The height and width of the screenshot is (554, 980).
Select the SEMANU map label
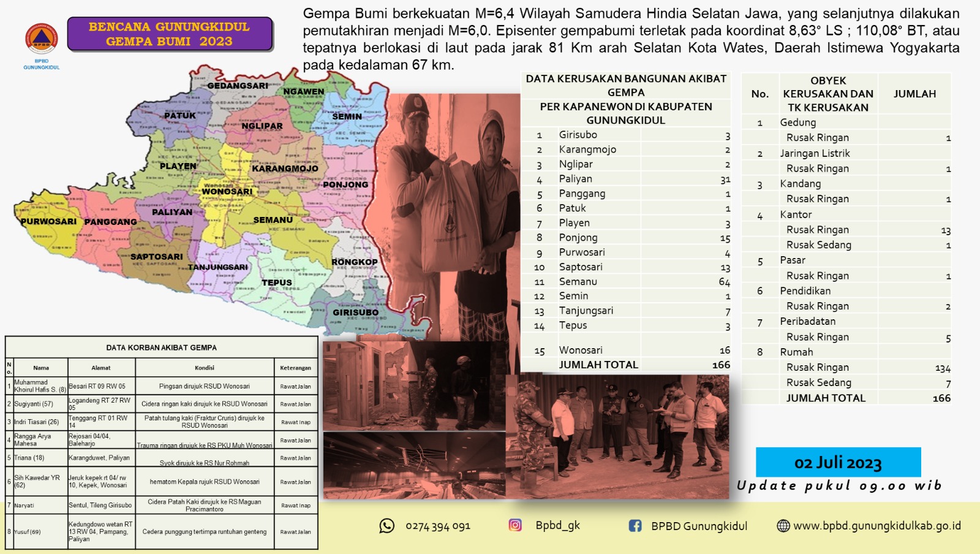(273, 220)
